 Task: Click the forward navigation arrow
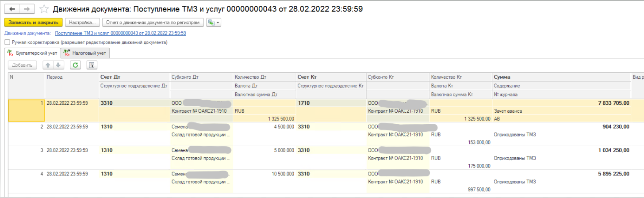27,9
